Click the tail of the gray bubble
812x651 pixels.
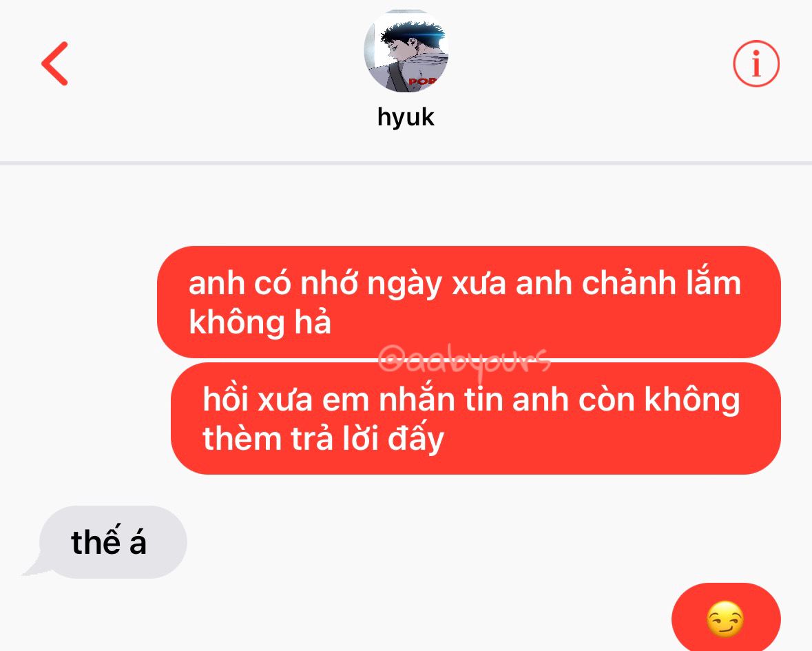[x=37, y=566]
